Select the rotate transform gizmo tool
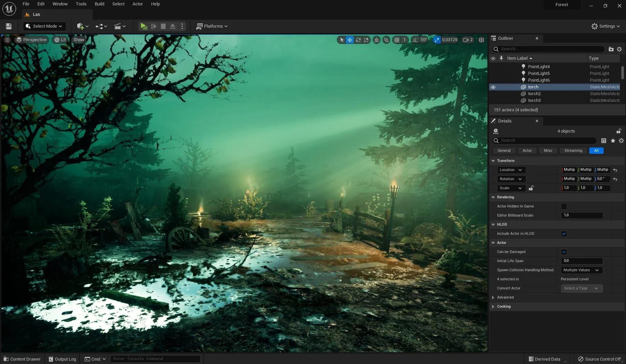 (358, 40)
